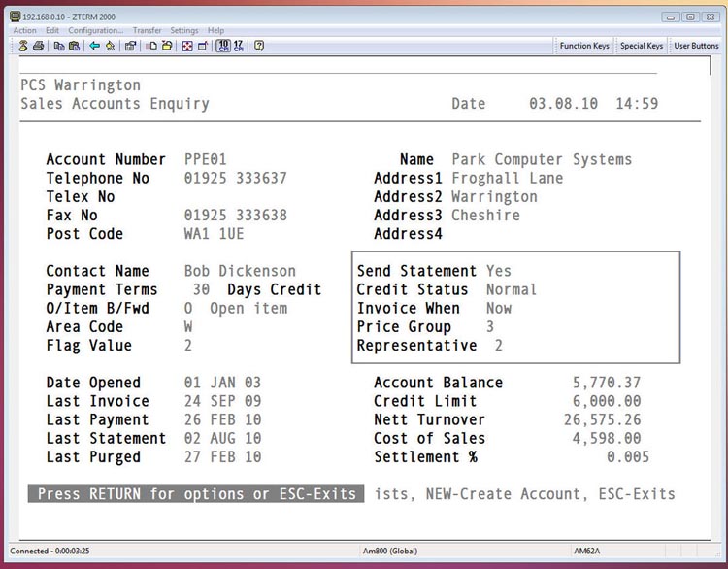Click the Warrington address line under Address2
The image size is (728, 569).
tap(494, 196)
